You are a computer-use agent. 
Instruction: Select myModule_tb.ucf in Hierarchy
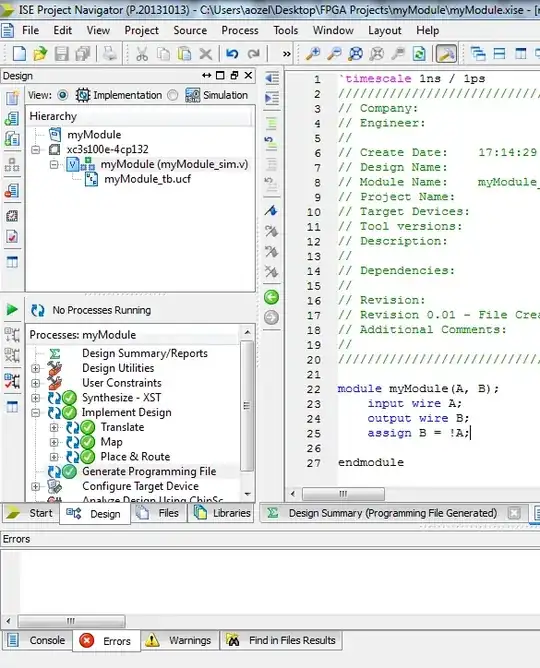pyautogui.click(x=147, y=179)
